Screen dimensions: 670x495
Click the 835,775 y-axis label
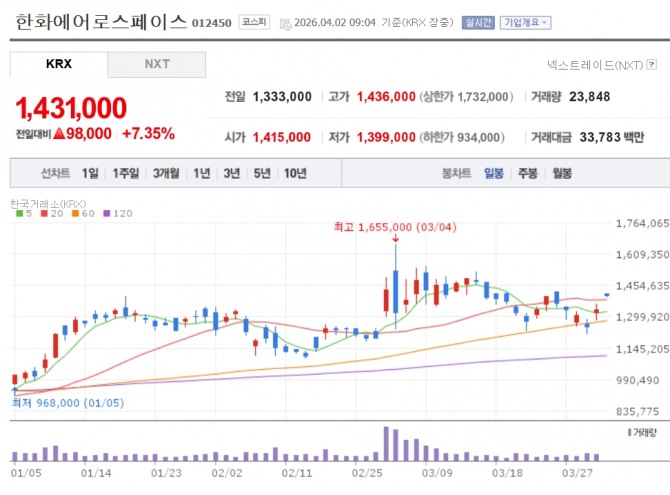[x=637, y=412]
